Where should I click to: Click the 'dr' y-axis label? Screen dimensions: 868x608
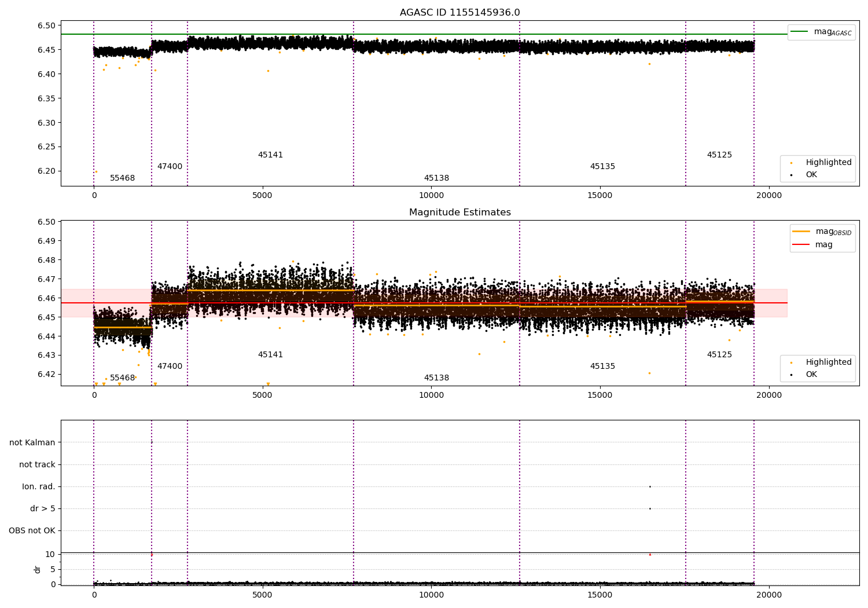click(38, 569)
